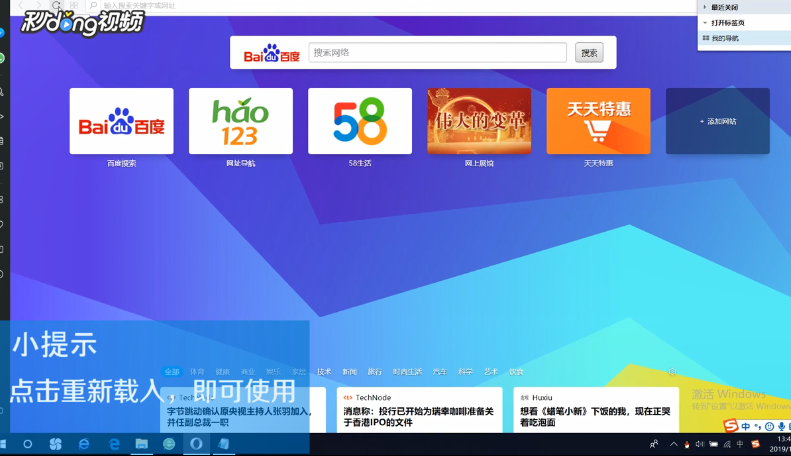
Task: Open Internet Explorer from the taskbar
Action: point(84,444)
